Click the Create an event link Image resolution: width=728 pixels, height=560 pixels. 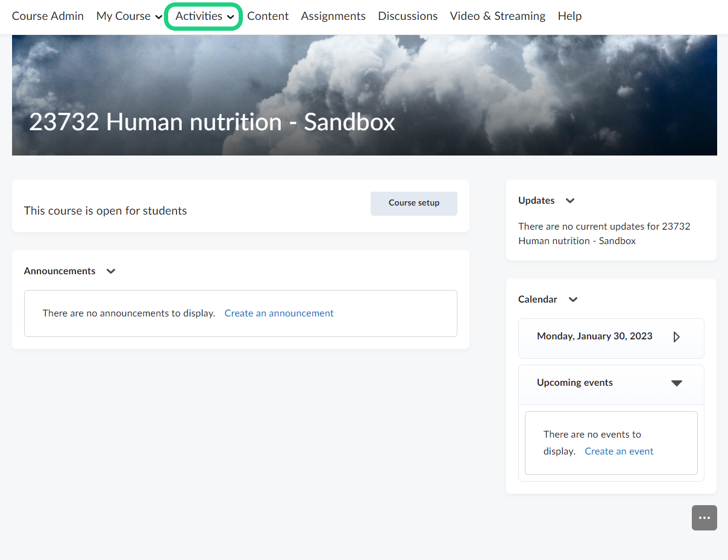coord(619,451)
